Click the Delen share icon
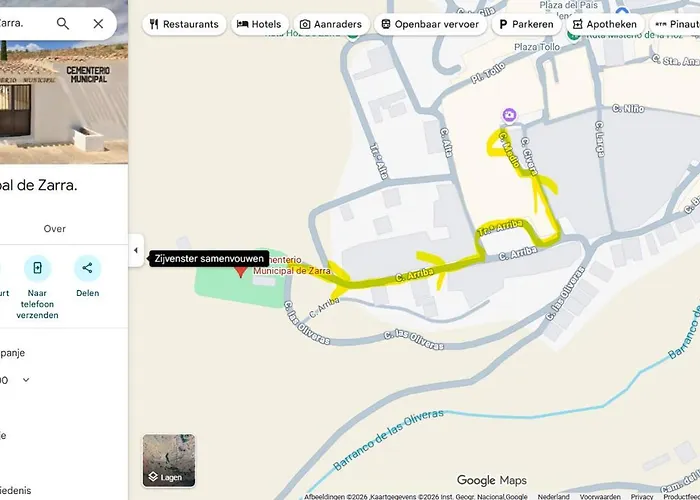Image resolution: width=700 pixels, height=500 pixels. coord(88,268)
